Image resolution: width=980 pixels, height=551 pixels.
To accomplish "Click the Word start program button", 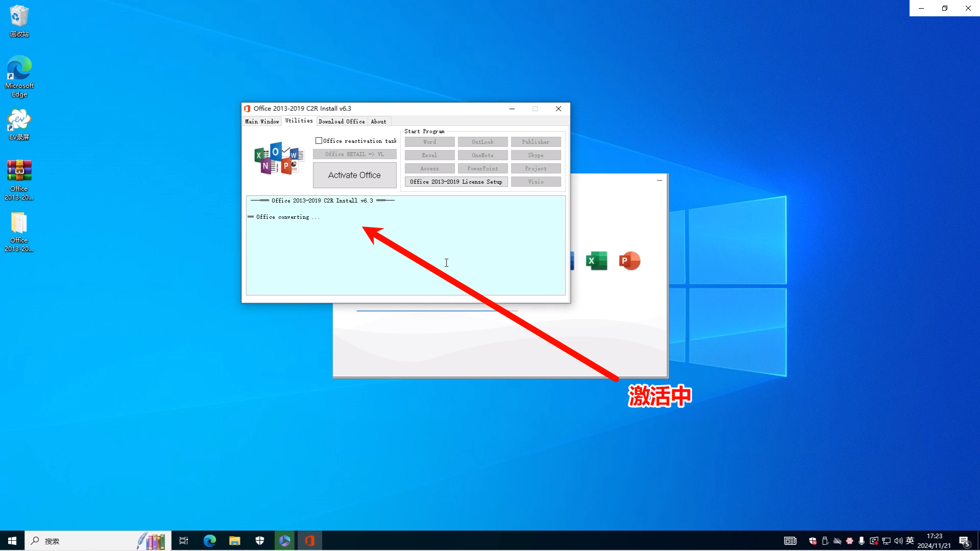I will (429, 142).
